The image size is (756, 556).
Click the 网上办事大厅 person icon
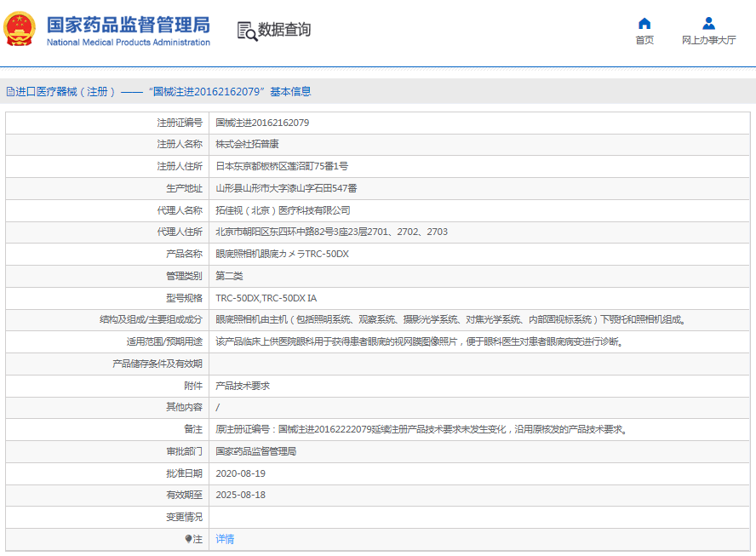(x=708, y=23)
